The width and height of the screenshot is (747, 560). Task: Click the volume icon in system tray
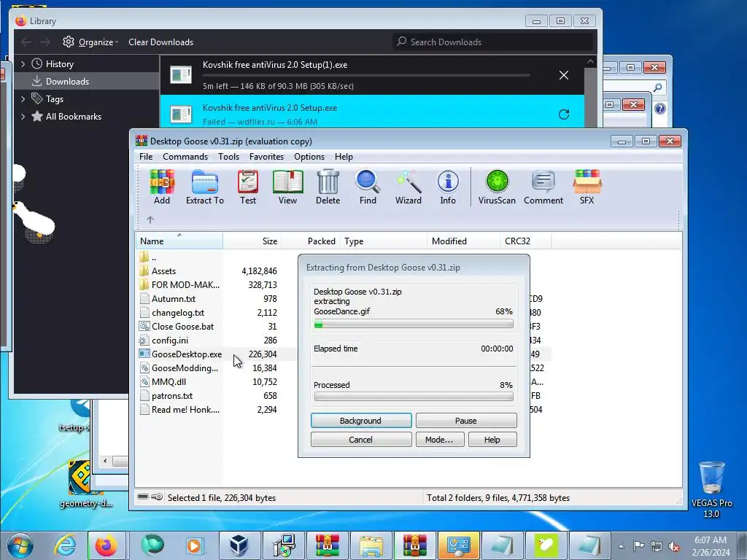click(x=674, y=546)
